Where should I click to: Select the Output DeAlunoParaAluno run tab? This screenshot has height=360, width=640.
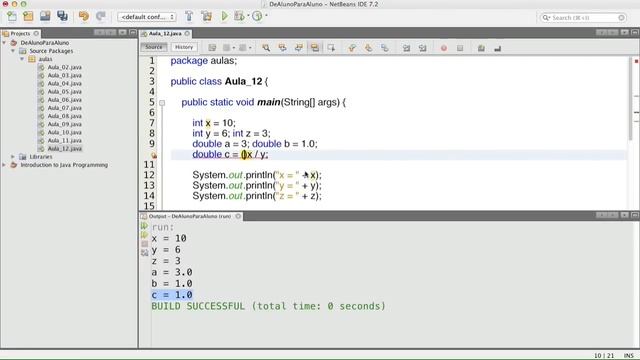point(190,216)
